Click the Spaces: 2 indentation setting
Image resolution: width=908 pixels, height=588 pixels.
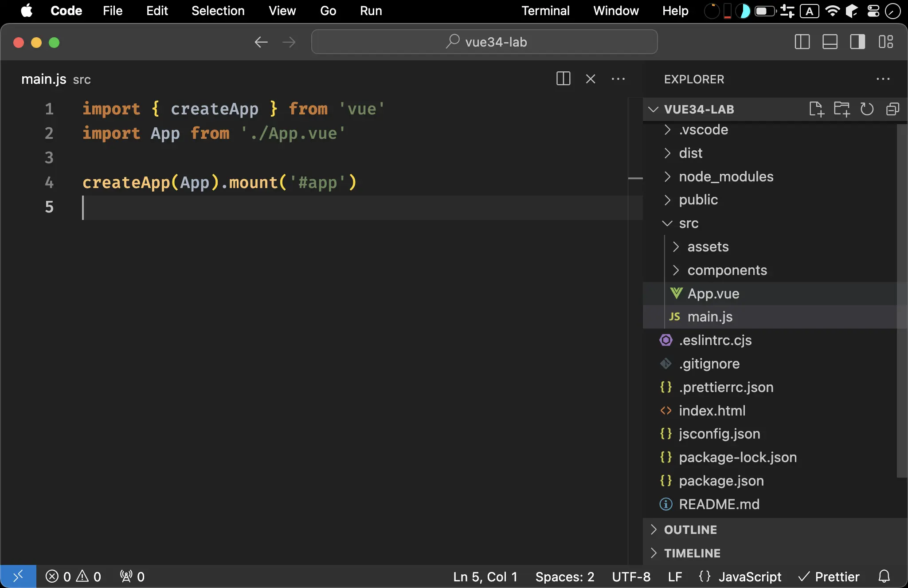565,576
